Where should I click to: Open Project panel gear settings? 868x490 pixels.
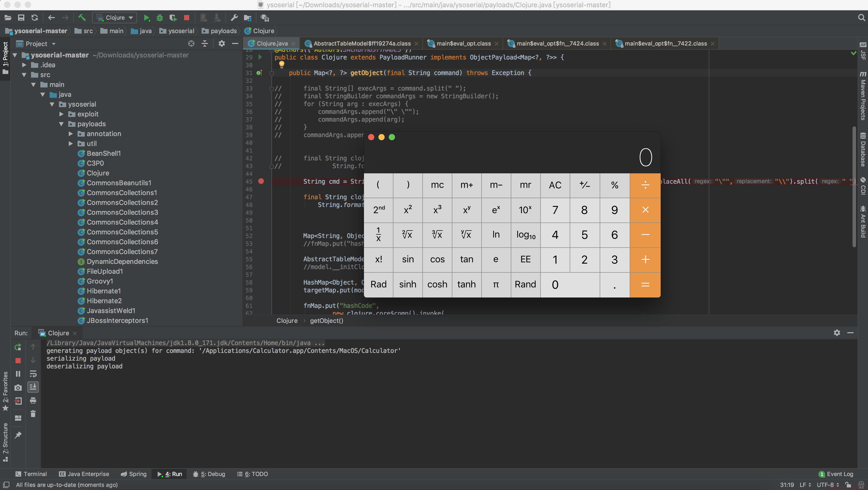pos(221,43)
